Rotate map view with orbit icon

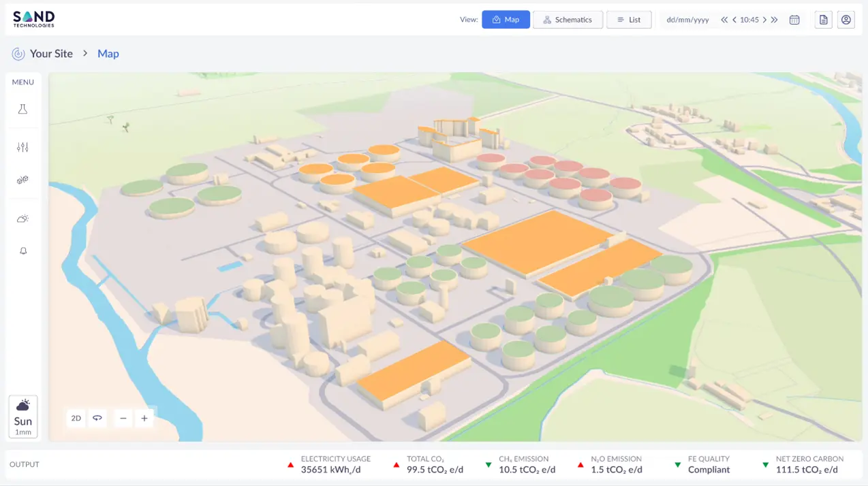pos(97,418)
